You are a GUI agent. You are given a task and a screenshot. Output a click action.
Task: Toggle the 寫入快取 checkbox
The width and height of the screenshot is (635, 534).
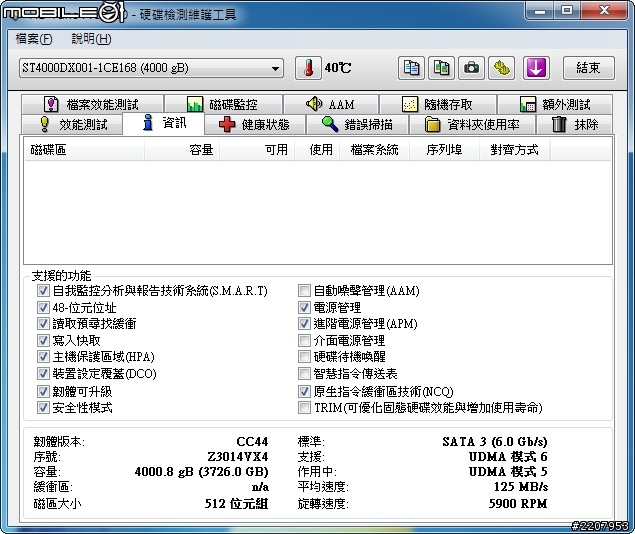43,340
